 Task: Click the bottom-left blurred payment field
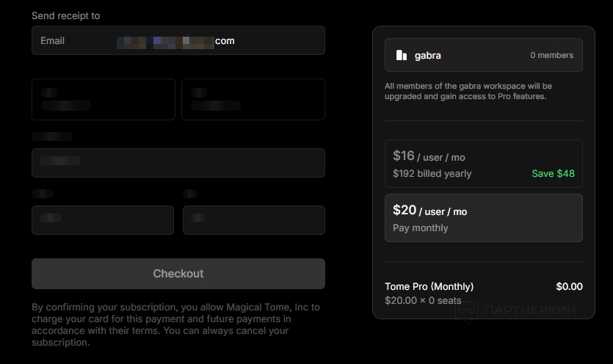pos(102,220)
